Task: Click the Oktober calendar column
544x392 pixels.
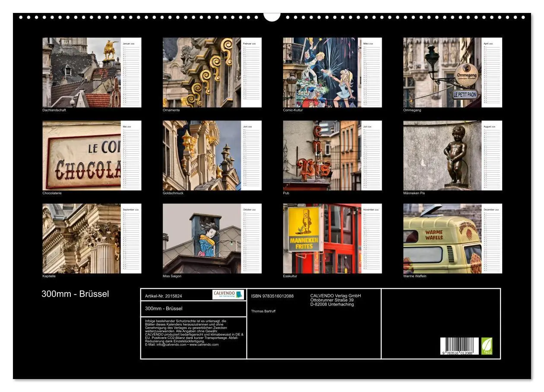Action: [x=251, y=238]
